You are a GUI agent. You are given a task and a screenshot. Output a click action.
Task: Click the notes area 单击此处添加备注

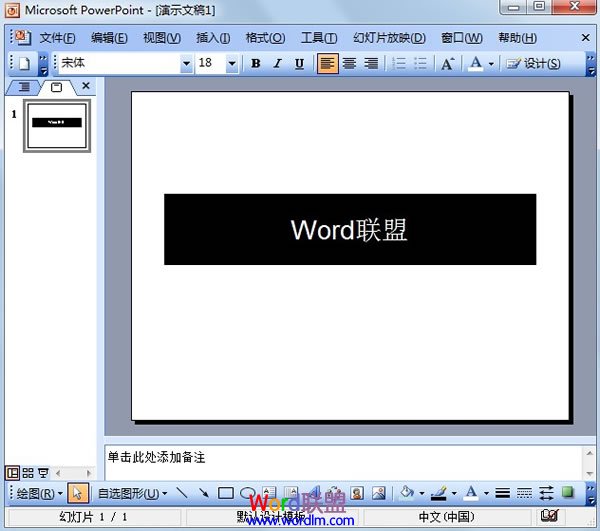[156, 457]
